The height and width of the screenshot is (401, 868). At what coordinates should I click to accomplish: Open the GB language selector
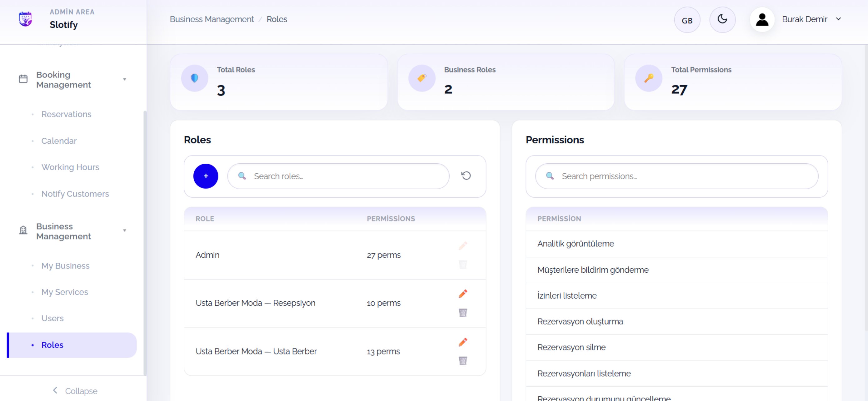[687, 20]
